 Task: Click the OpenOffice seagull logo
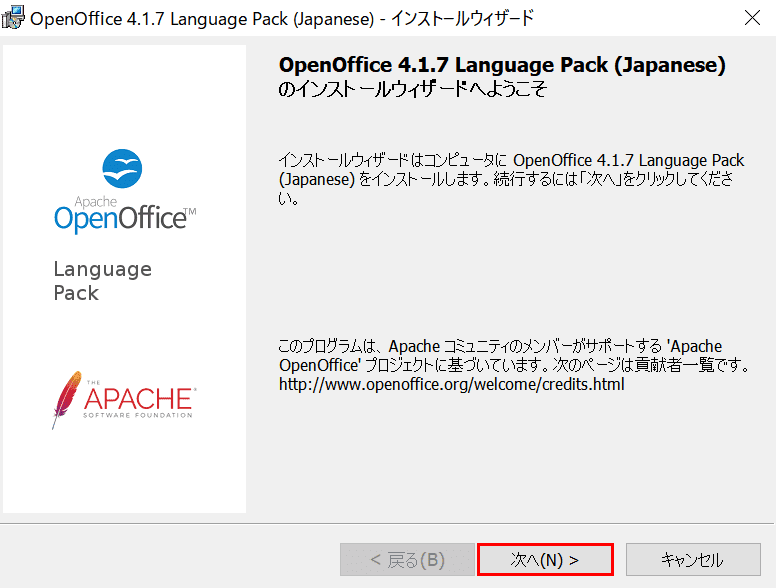click(122, 169)
